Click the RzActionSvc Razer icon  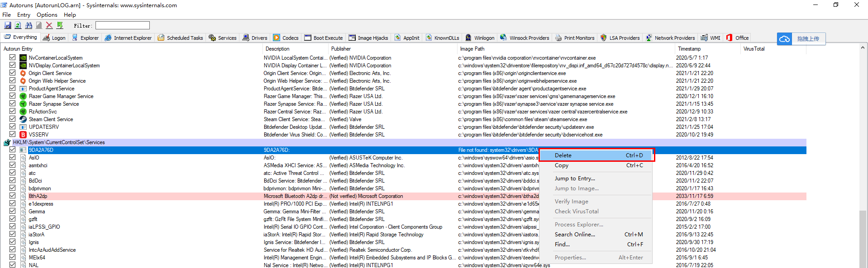(23, 112)
